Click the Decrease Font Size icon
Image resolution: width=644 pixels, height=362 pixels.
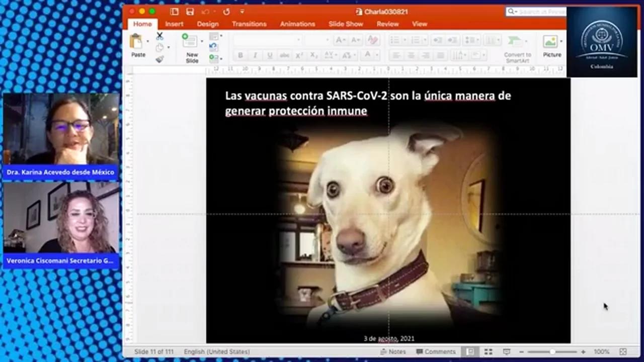tap(355, 40)
